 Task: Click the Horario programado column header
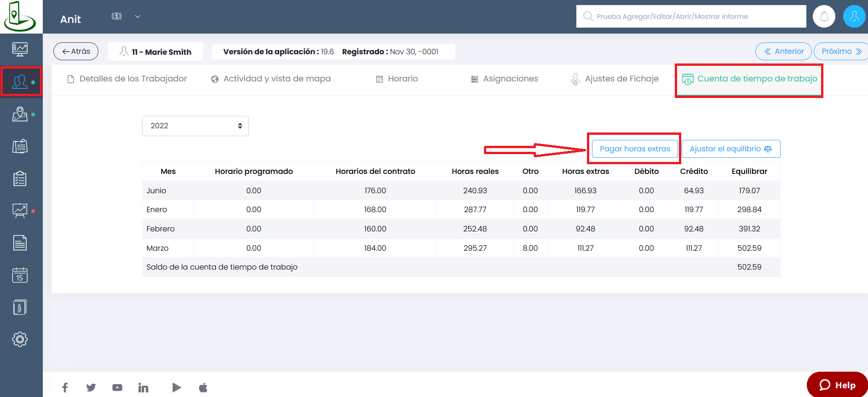coord(253,171)
